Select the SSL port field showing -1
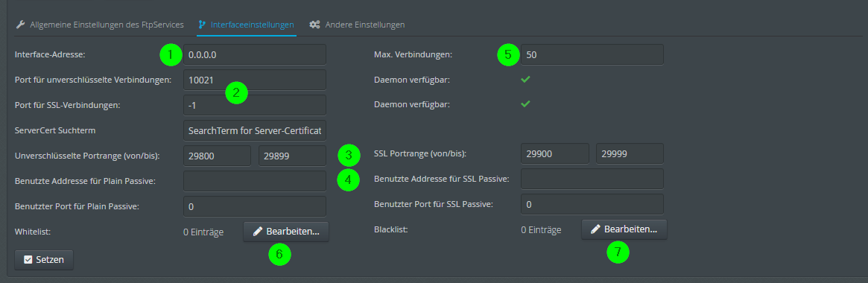 [255, 105]
